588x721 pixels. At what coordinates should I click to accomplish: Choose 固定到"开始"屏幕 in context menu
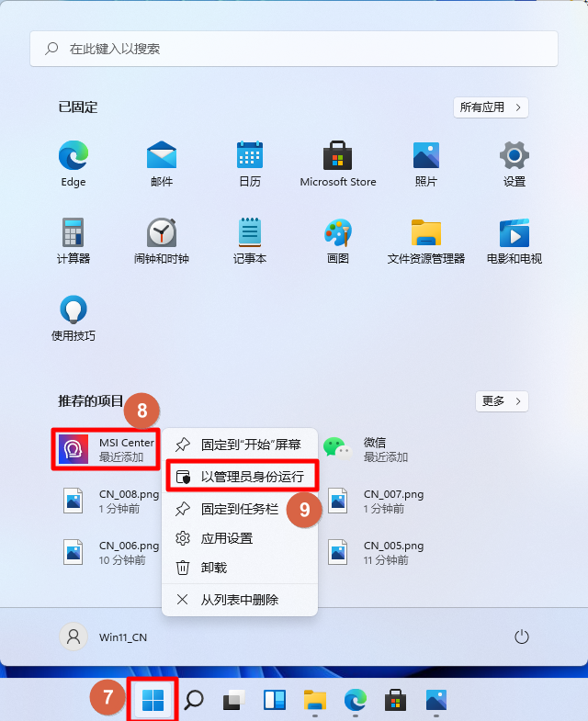(x=240, y=445)
